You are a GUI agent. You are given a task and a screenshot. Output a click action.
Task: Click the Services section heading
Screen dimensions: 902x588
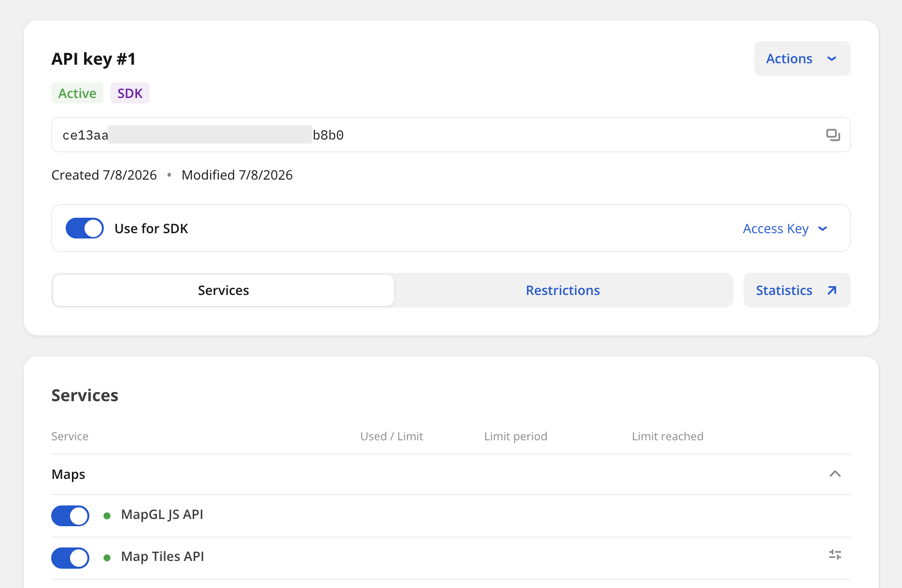point(85,395)
